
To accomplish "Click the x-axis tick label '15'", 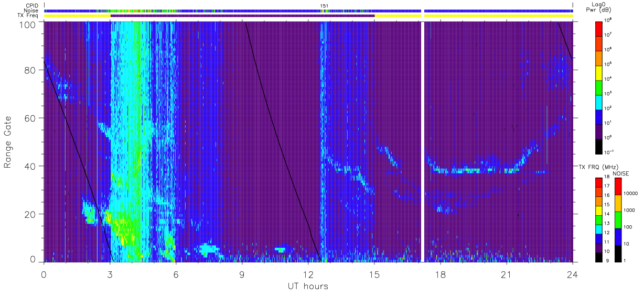I will coord(374,274).
